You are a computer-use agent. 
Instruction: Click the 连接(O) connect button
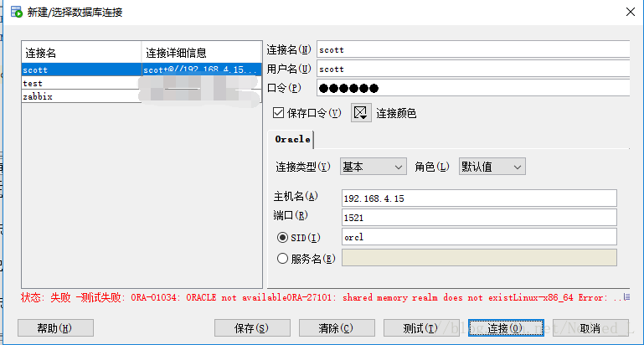pyautogui.click(x=506, y=328)
